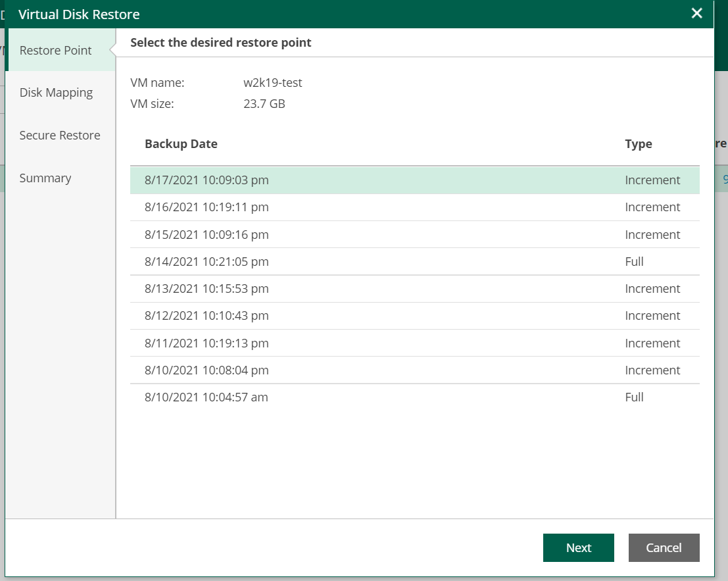Pick the 8/11/2021 10:19:13 pm increment

[x=206, y=343]
